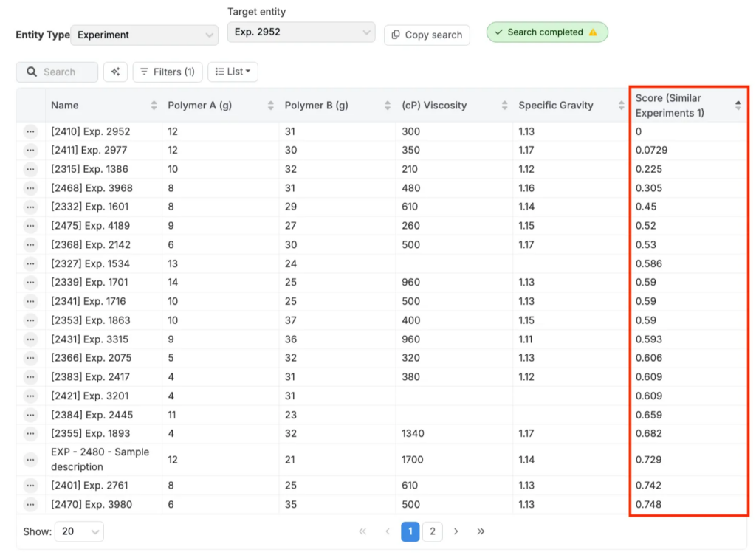This screenshot has height=555, width=756.
Task: Open row actions menu for Exp. 1386
Action: coord(30,169)
